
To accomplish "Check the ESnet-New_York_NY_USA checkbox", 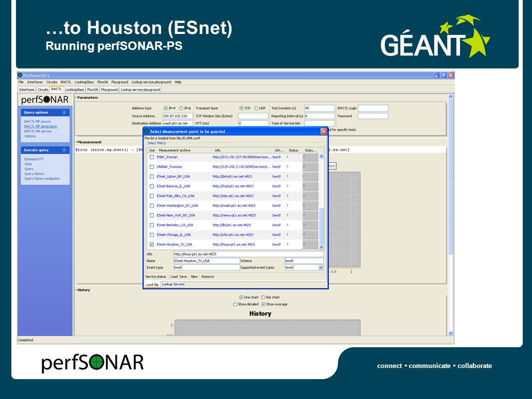I will point(152,215).
